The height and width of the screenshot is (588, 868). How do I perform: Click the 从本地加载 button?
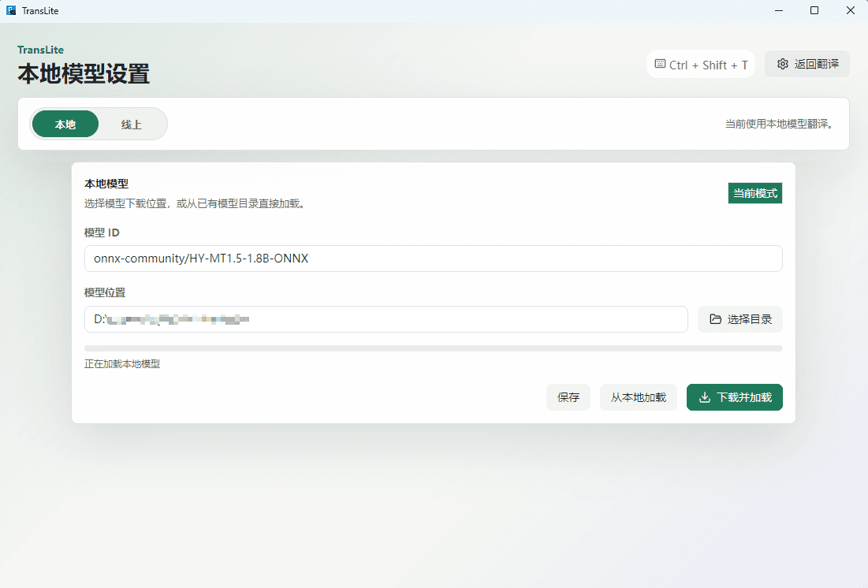click(x=639, y=397)
